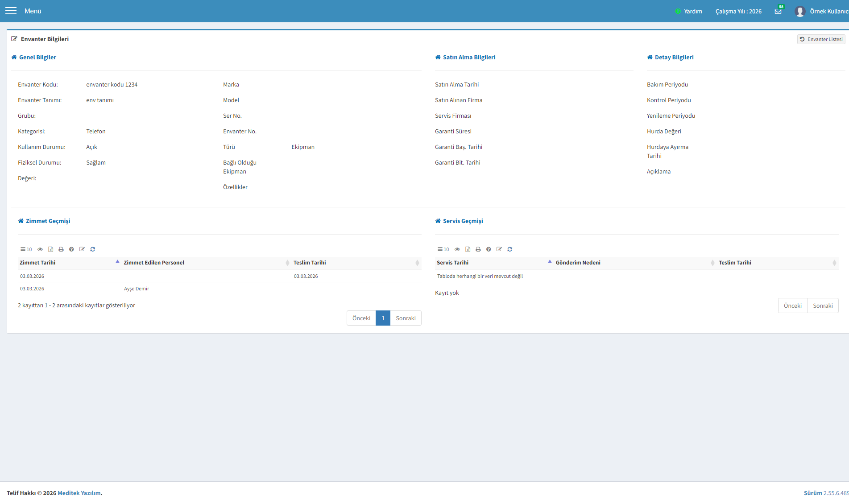This screenshot has height=504, width=849.
Task: Open help icon in Servis Geçmişi toolbar
Action: [489, 249]
